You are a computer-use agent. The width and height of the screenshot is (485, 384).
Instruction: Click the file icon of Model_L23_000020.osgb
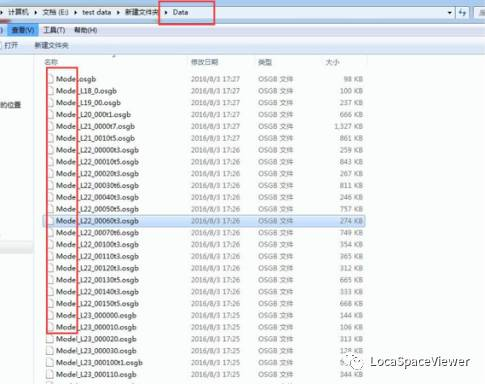50,339
